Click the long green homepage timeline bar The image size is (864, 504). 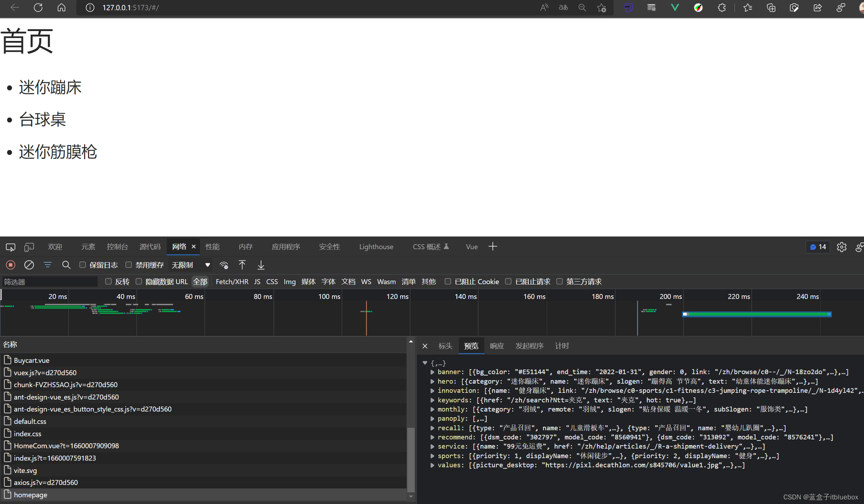coord(757,314)
